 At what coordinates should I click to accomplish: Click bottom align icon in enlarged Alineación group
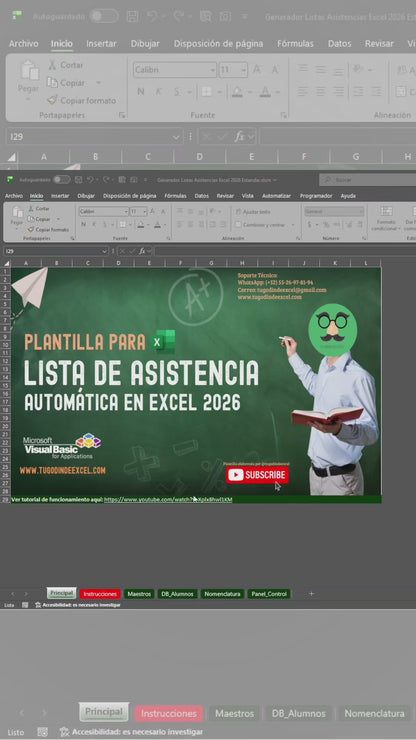tap(339, 70)
